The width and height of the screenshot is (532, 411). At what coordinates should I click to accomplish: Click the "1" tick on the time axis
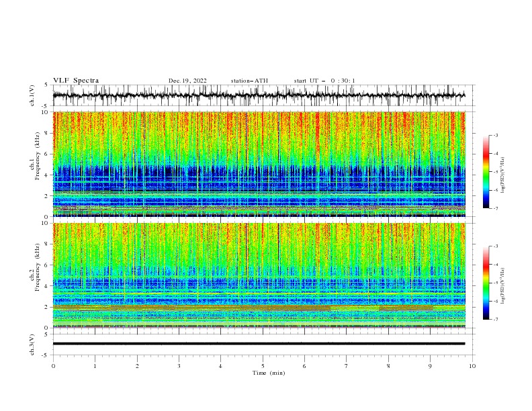(95, 366)
